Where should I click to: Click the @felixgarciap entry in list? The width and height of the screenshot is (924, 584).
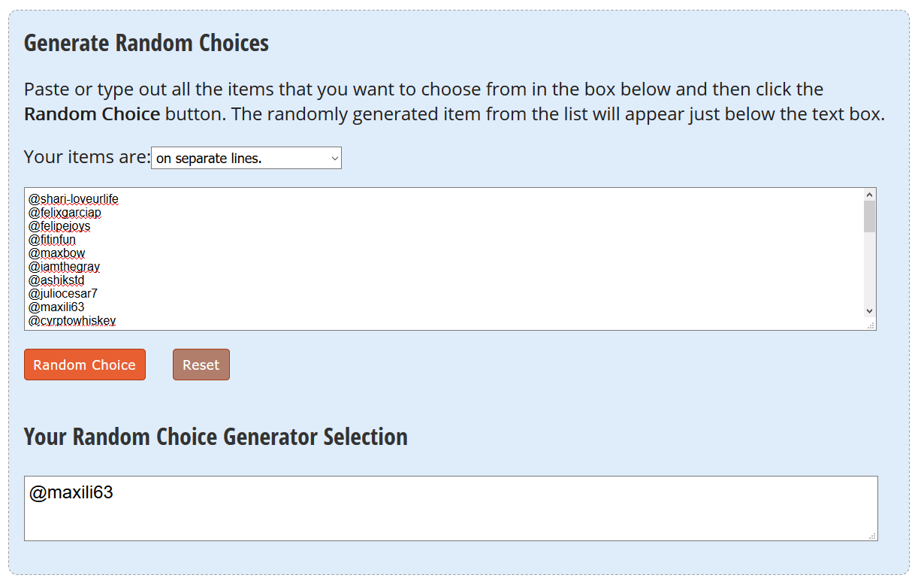pos(65,213)
